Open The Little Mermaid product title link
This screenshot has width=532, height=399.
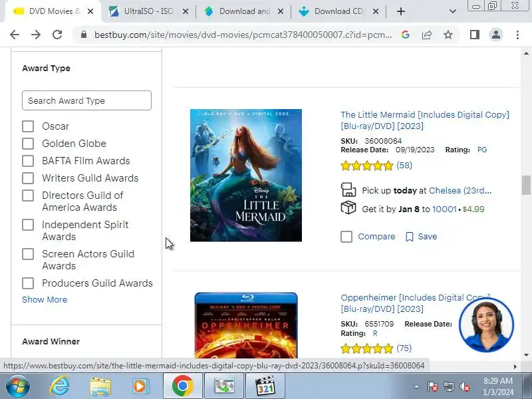click(x=425, y=120)
